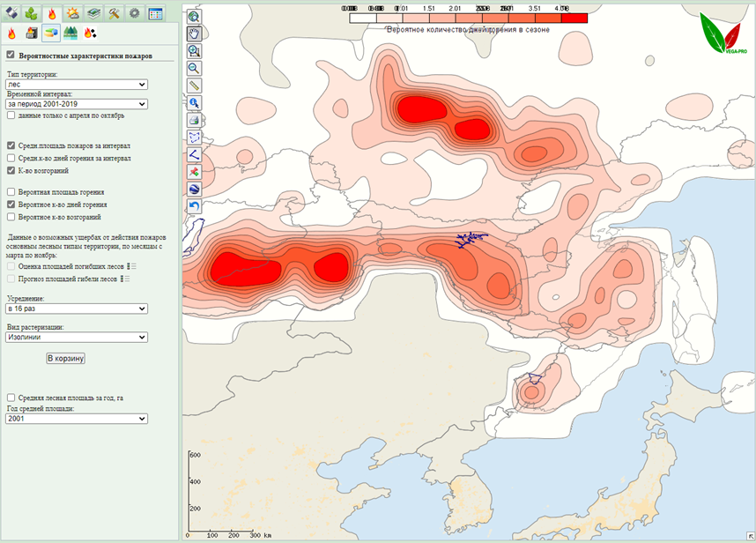Check 'Вероятная площадь горения' option
Viewport: 756px width, 543px height.
[11, 191]
